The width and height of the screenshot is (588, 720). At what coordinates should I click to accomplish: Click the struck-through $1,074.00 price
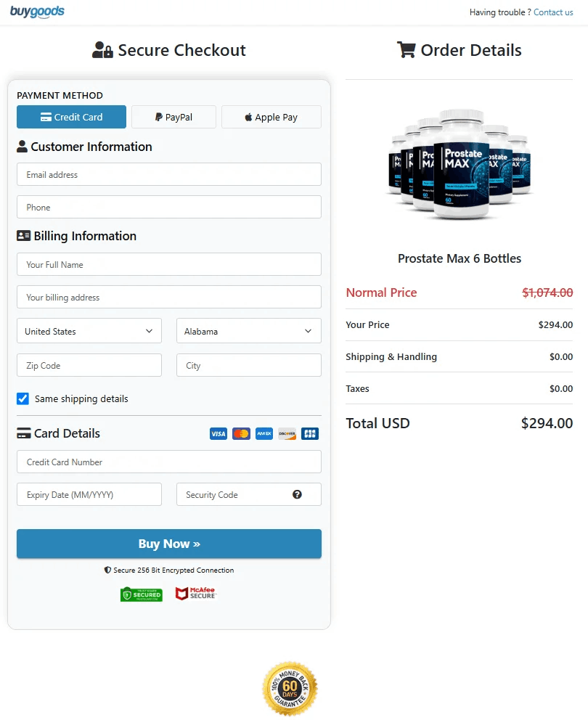click(x=547, y=292)
